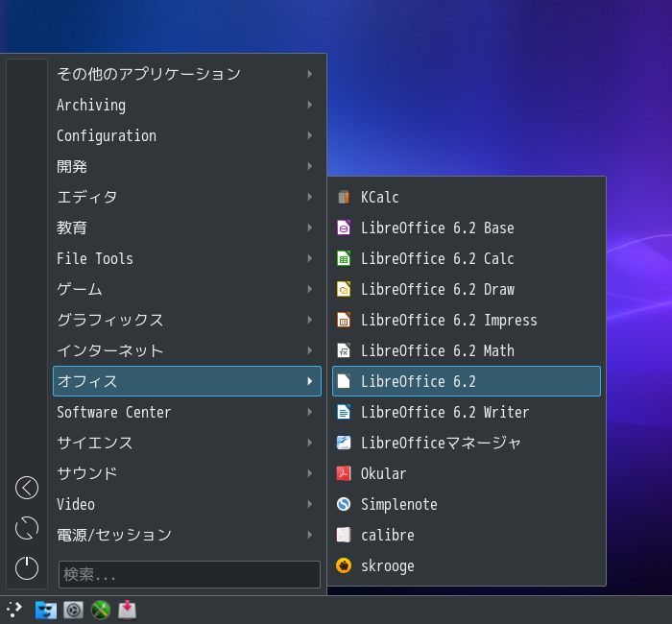Expand the File Tools submenu arrow
Image resolution: width=672 pixels, height=624 pixels.
[310, 258]
